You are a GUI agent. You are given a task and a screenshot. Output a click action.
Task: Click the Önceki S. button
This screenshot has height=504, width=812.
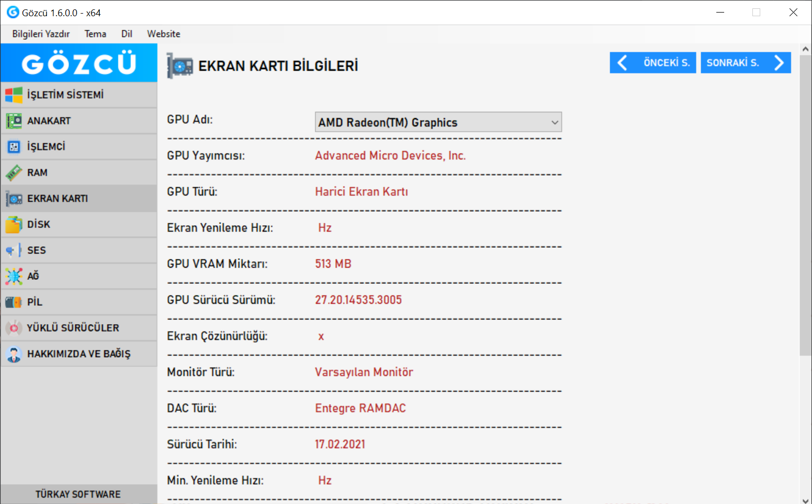coord(653,63)
